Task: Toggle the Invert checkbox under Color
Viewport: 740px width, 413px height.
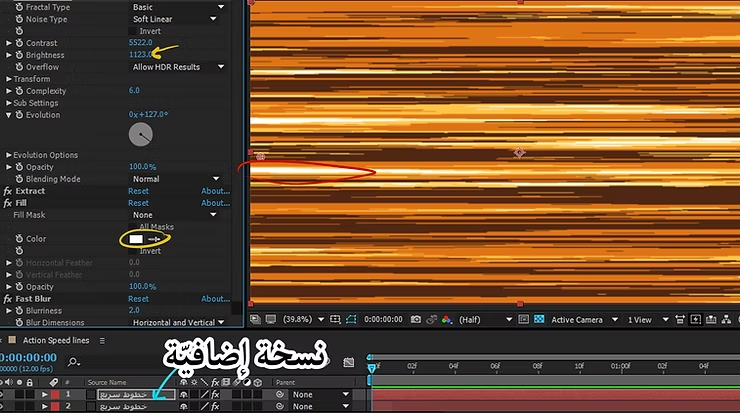Action: click(x=133, y=251)
